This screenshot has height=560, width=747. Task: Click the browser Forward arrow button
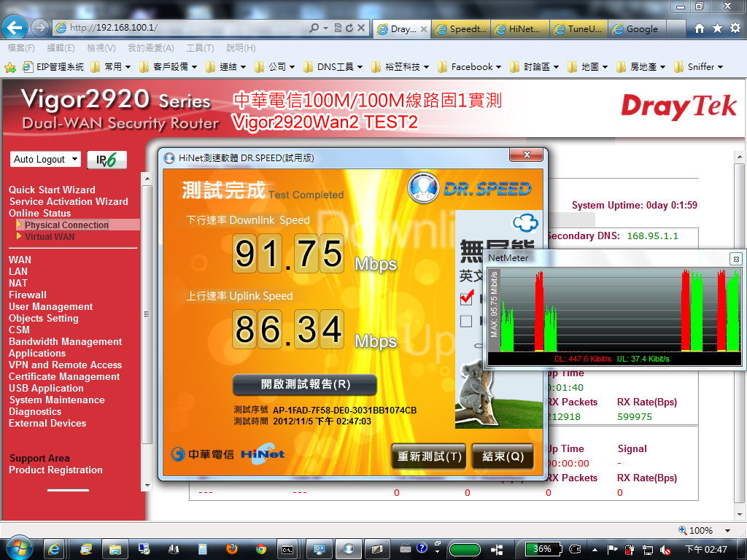(x=40, y=28)
